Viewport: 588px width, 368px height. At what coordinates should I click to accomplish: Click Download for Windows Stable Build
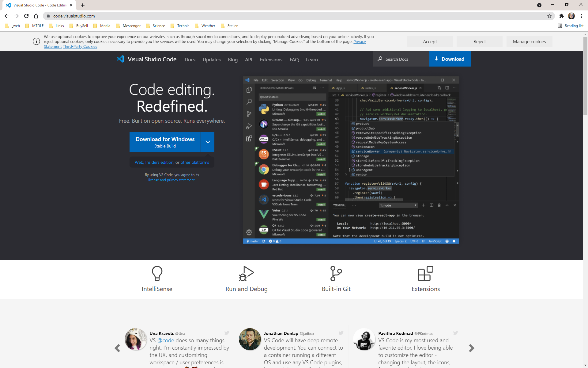coord(165,142)
